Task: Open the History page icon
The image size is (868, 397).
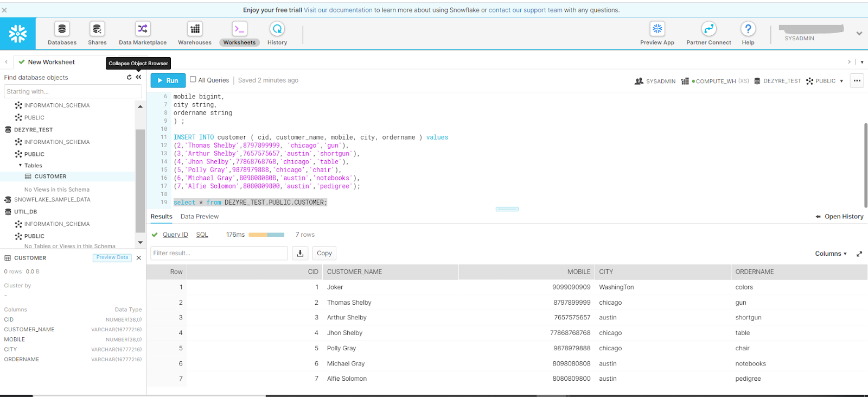Action: pyautogui.click(x=277, y=29)
